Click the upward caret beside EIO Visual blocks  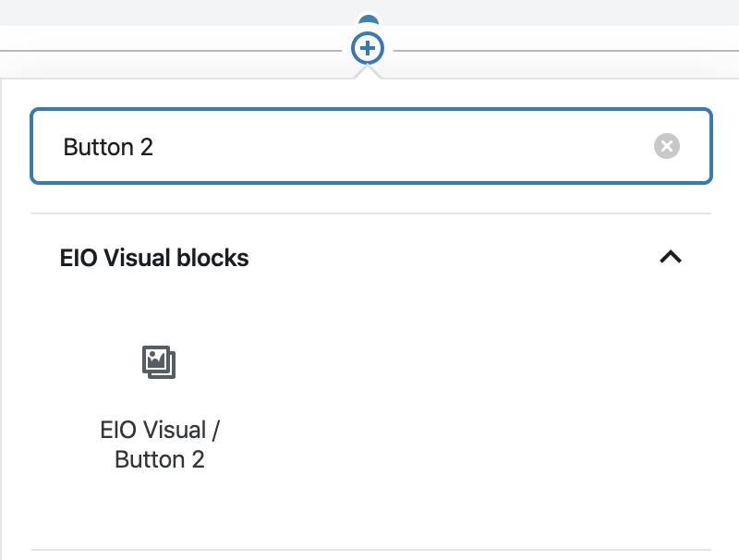pos(671,257)
